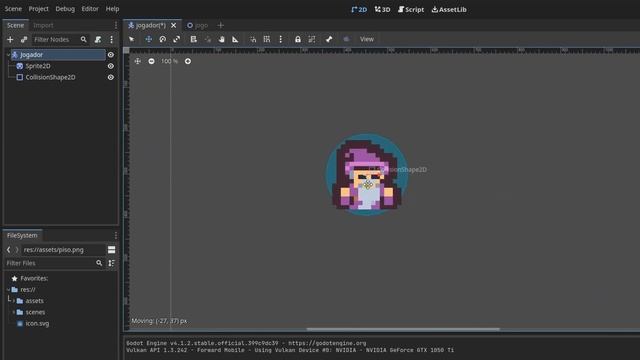
Task: Open the Debug menu
Action: pos(65,9)
